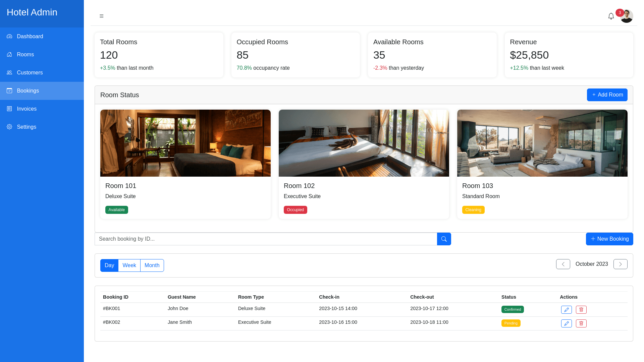Viewport: 644px width, 362px height.
Task: Switch calendar view to Day
Action: (109, 265)
